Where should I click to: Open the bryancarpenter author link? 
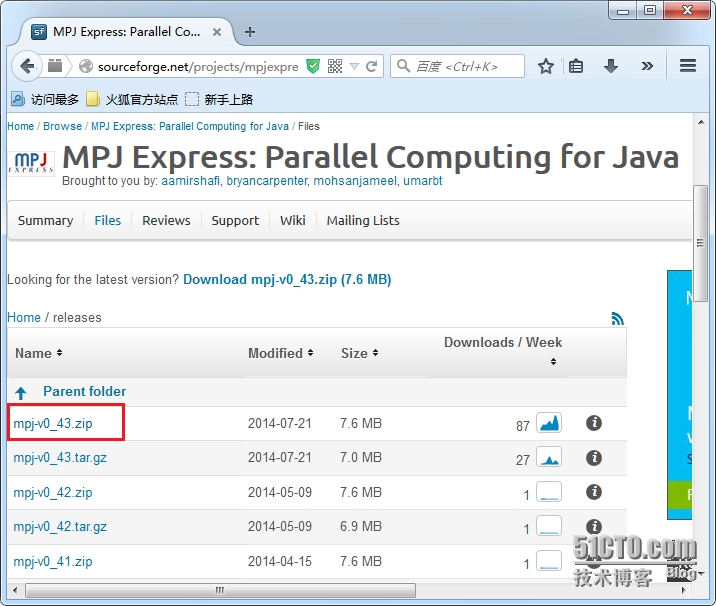tap(267, 181)
